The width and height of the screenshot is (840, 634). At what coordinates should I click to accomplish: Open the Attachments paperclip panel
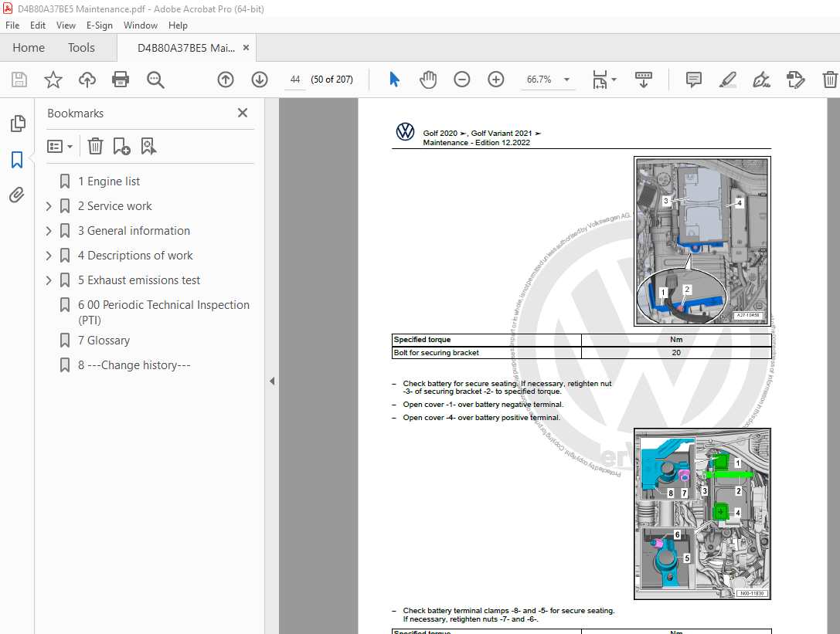click(17, 195)
